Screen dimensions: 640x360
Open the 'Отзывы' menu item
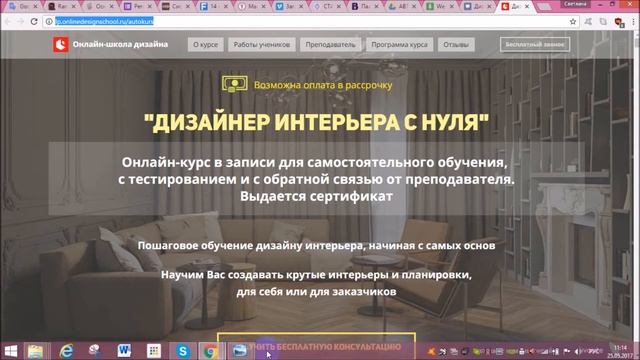(456, 44)
